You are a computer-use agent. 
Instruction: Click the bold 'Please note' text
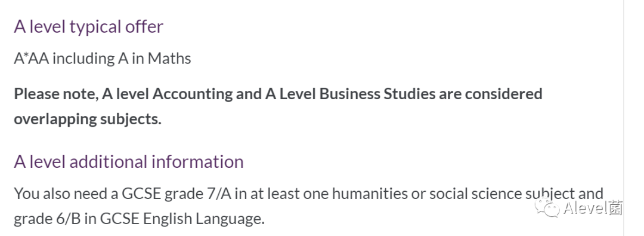pyautogui.click(x=56, y=94)
